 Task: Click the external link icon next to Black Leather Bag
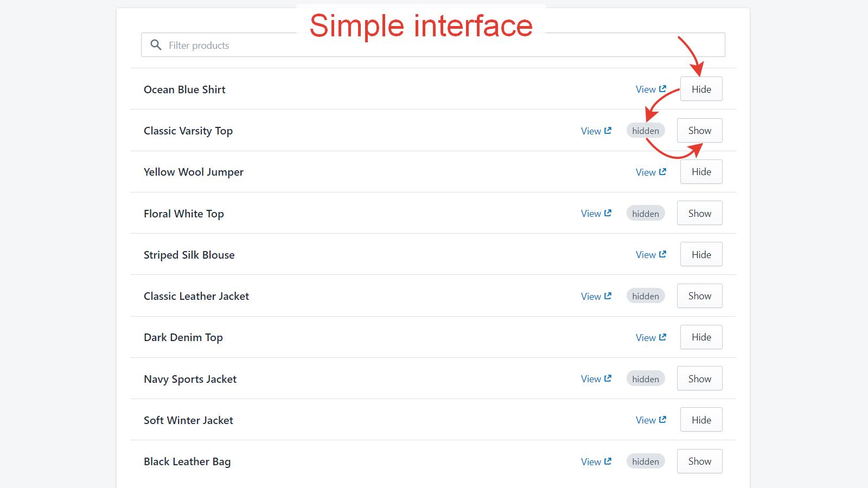609,461
